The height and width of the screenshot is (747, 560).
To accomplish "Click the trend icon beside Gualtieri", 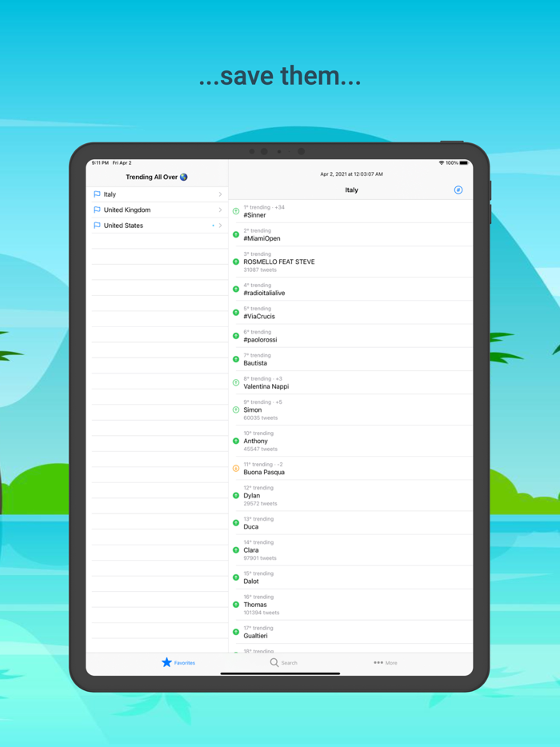I will (x=236, y=632).
